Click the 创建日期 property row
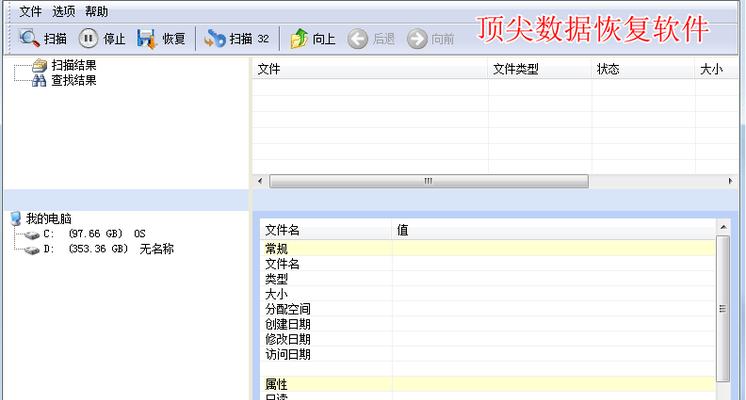 pyautogui.click(x=488, y=324)
